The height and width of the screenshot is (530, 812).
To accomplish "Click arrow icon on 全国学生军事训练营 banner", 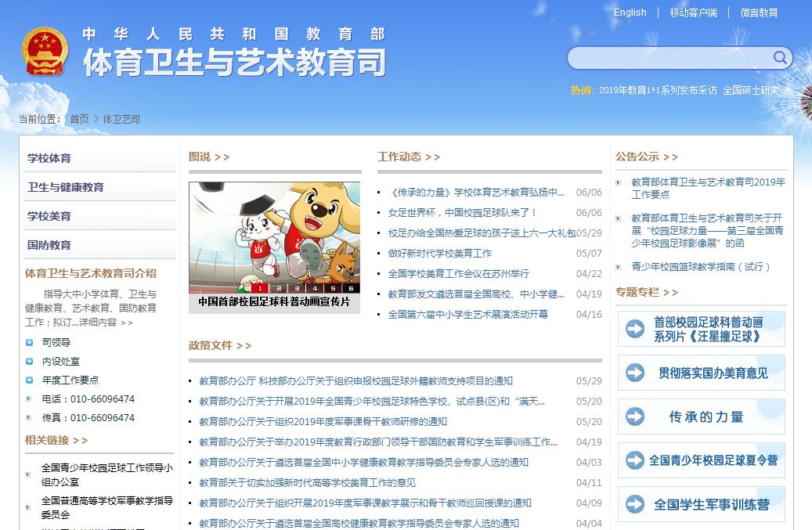I will [x=635, y=505].
